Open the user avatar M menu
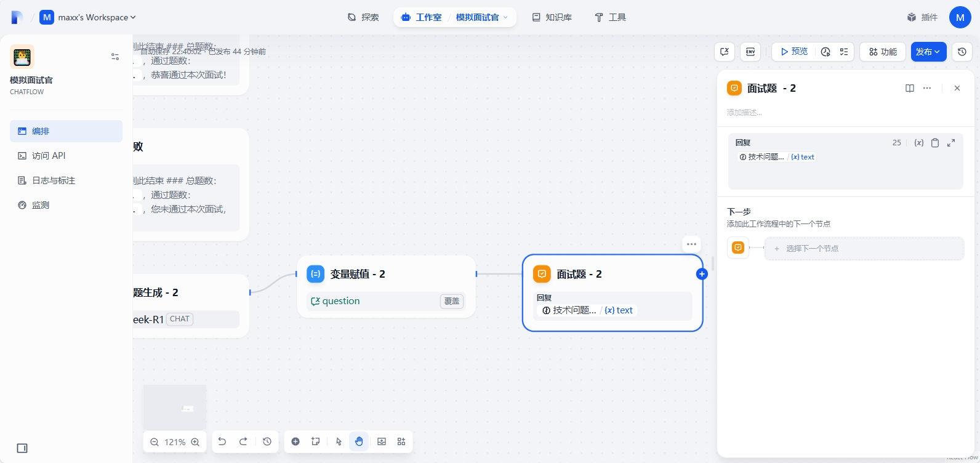This screenshot has width=980, height=463. pos(960,17)
